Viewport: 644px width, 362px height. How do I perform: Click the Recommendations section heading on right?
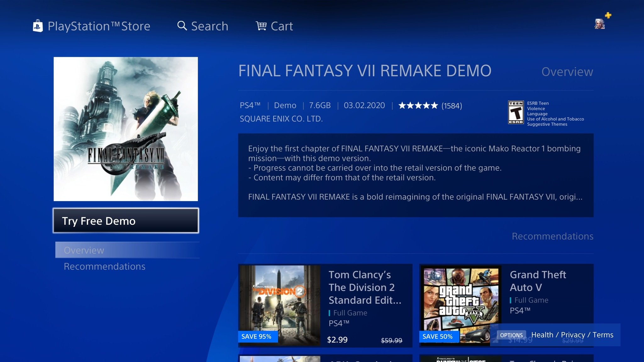[552, 236]
